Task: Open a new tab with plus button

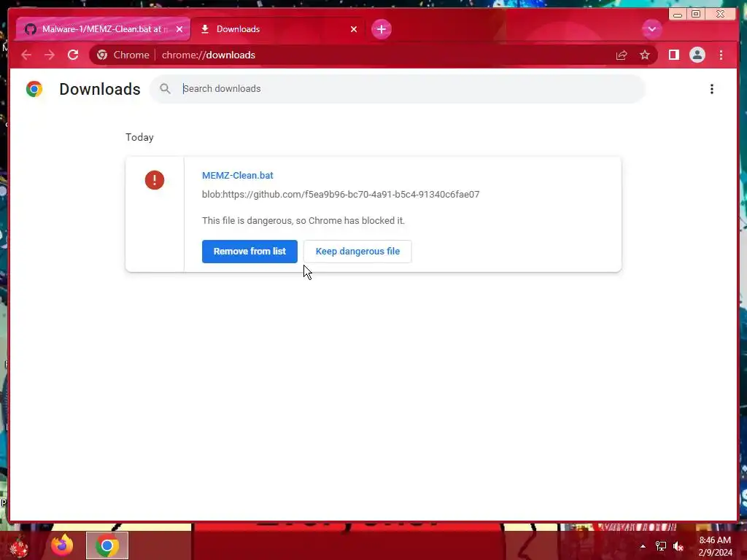Action: point(381,29)
